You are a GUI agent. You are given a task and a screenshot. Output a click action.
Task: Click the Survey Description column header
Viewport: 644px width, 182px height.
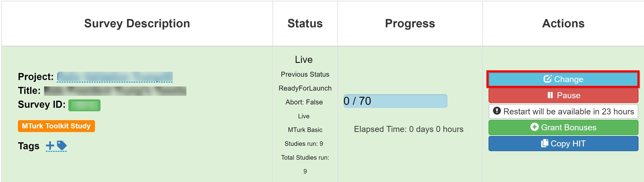pyautogui.click(x=137, y=23)
